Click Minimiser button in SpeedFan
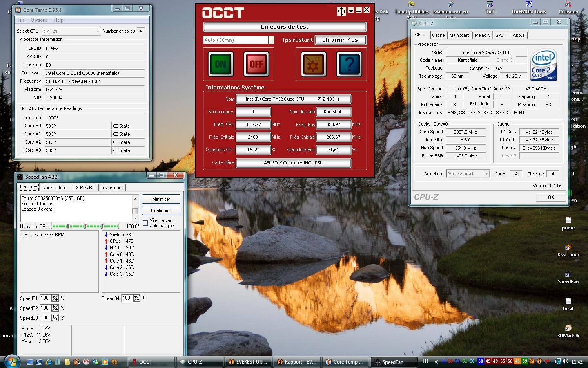This screenshot has width=588, height=368. tap(161, 199)
